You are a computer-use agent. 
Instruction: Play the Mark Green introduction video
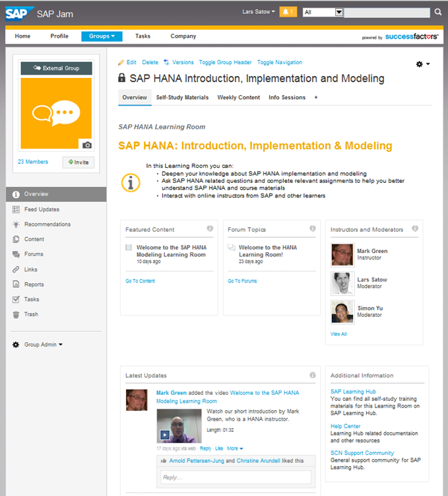point(164,435)
